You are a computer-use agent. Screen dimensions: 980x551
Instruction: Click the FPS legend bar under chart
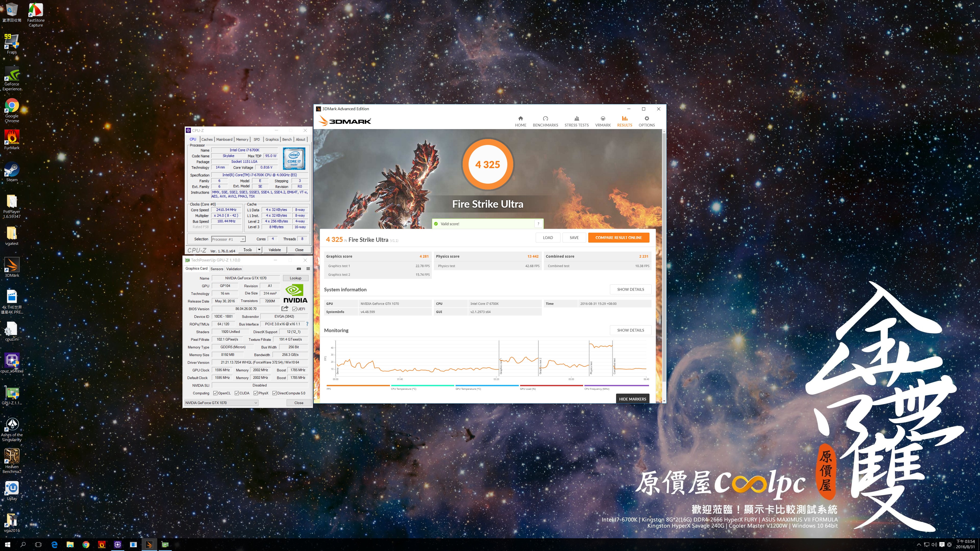[358, 386]
